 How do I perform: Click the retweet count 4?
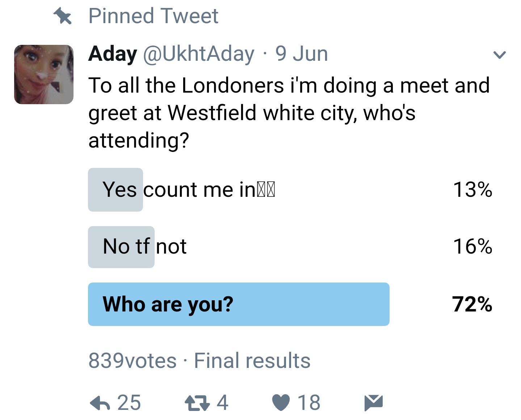223,403
